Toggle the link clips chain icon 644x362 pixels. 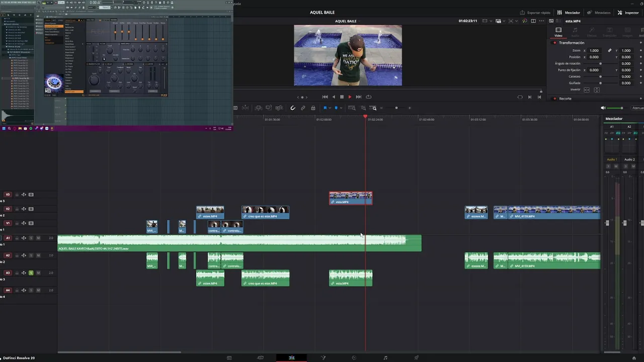coord(303,108)
